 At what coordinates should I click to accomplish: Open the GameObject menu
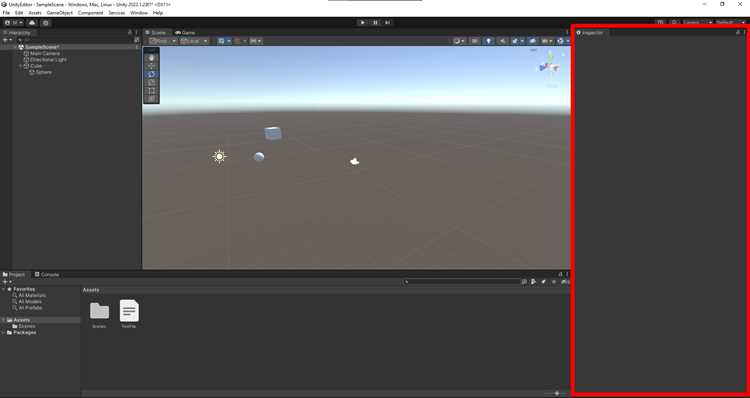pos(60,13)
